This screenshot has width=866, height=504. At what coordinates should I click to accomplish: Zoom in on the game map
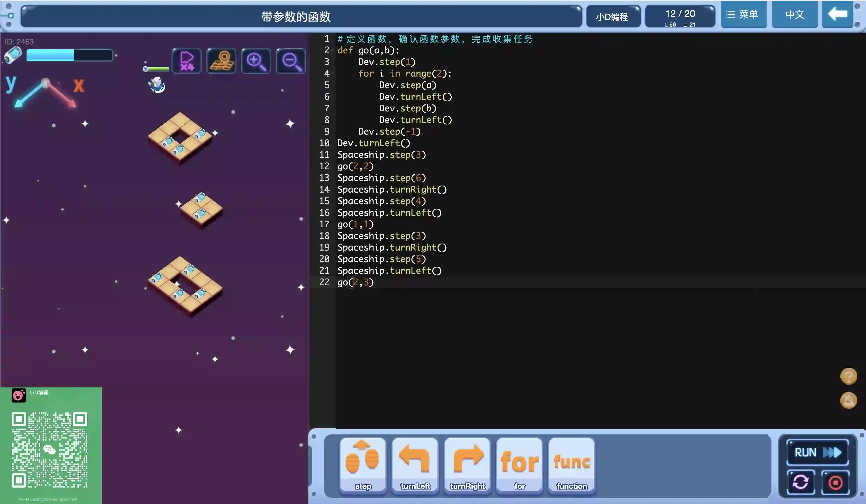tap(256, 61)
